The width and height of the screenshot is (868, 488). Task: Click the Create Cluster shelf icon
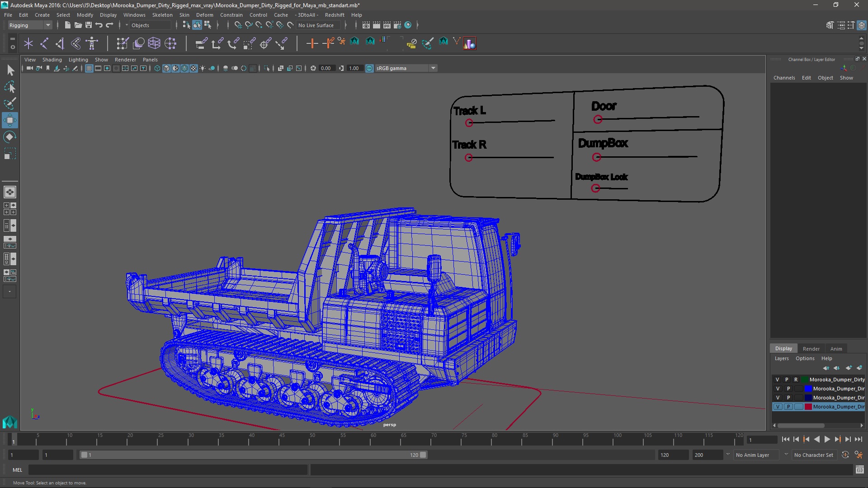[170, 43]
